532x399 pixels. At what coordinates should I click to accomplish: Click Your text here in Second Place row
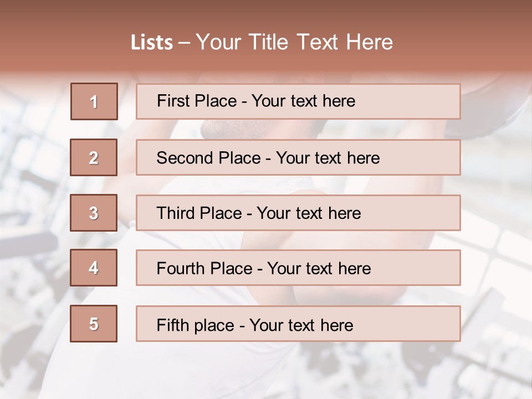[328, 158]
